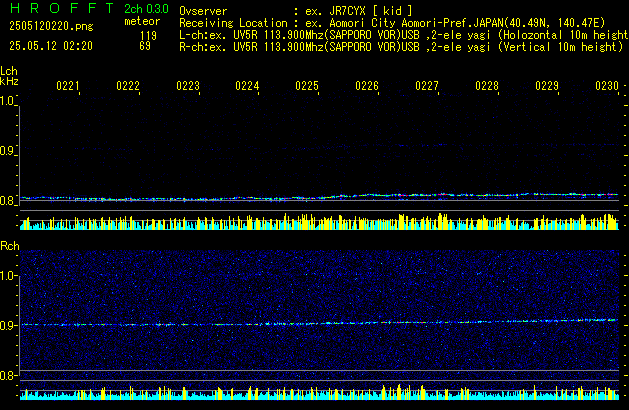Image resolution: width=629 pixels, height=410 pixels.
Task: Click the HROFFT title text
Action: (x=62, y=8)
